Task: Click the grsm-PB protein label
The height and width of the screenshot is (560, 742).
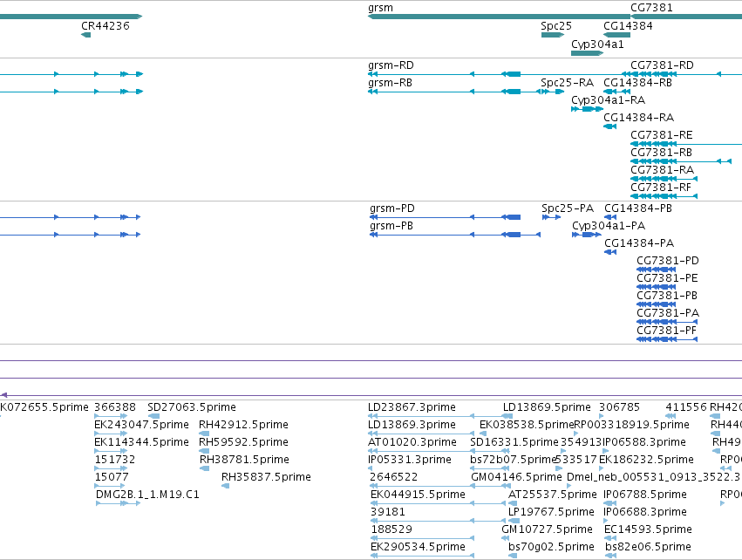Action: (x=391, y=226)
